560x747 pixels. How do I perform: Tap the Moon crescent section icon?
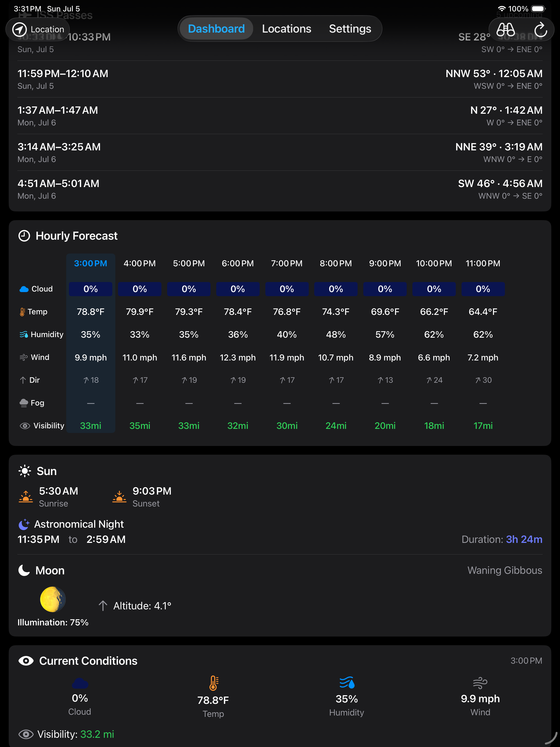pyautogui.click(x=24, y=570)
